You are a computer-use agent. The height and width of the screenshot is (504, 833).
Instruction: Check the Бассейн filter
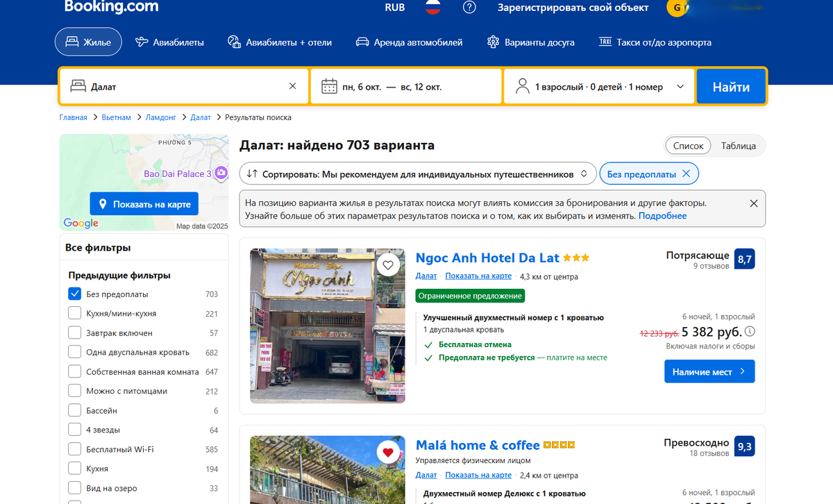[x=75, y=410]
